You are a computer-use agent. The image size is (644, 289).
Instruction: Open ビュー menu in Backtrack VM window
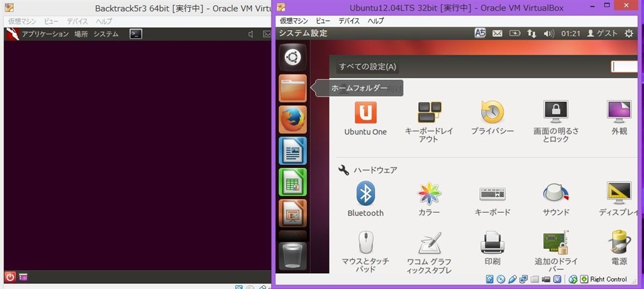click(52, 21)
